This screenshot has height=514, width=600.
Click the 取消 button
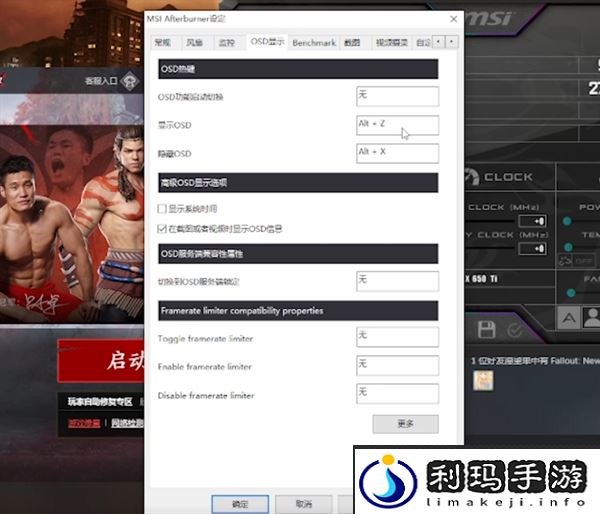(x=304, y=504)
